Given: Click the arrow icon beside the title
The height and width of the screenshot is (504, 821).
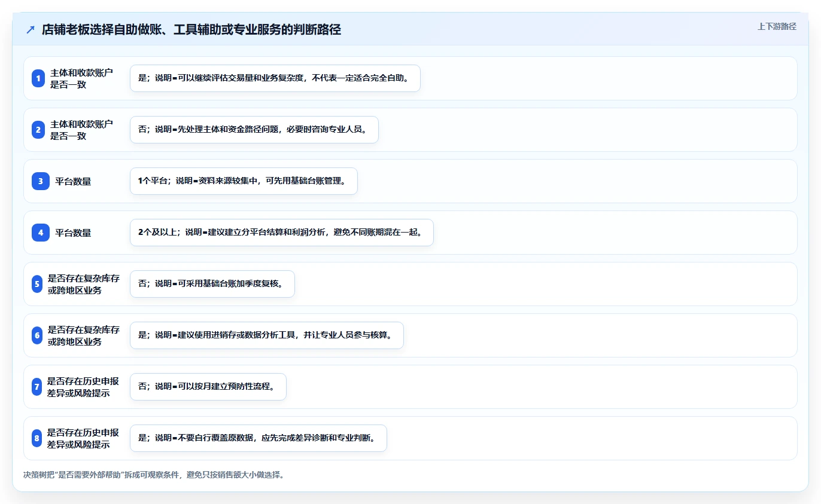Looking at the screenshot, I should pyautogui.click(x=30, y=30).
